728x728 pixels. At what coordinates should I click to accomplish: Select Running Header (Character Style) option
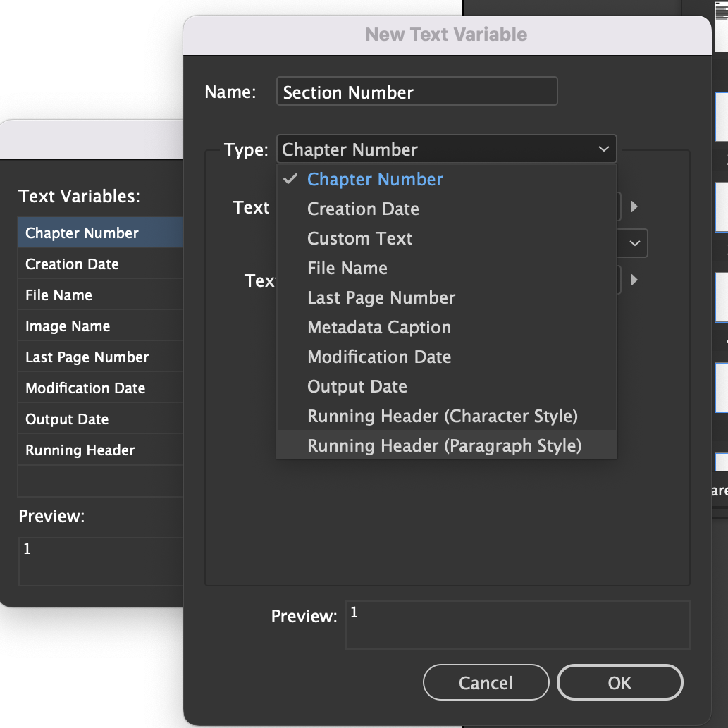click(442, 416)
